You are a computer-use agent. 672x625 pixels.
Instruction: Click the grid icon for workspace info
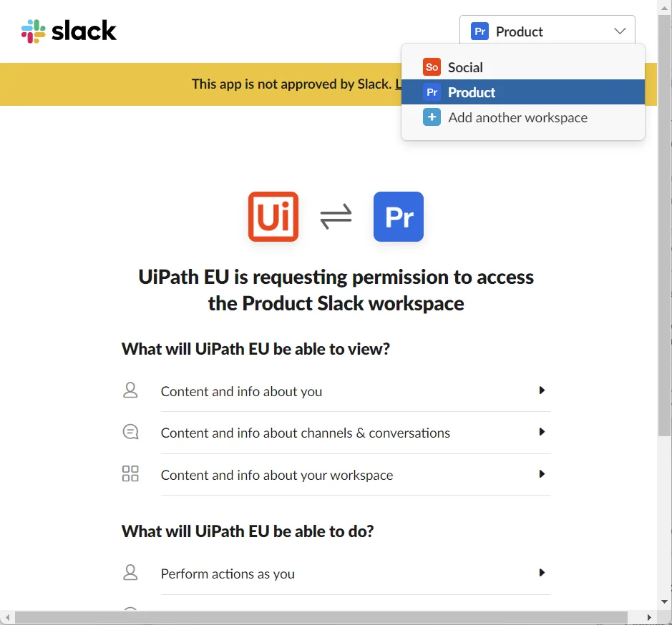coord(130,474)
